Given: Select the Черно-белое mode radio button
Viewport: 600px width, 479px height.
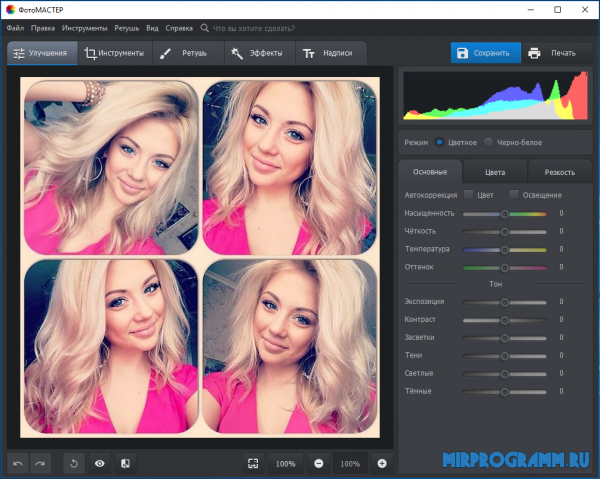Looking at the screenshot, I should 488,143.
